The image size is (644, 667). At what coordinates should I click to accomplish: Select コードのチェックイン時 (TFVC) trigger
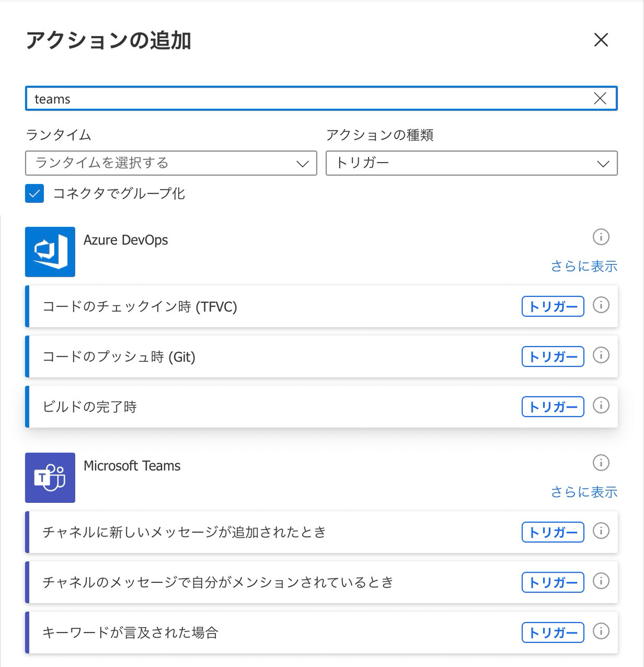[321, 306]
